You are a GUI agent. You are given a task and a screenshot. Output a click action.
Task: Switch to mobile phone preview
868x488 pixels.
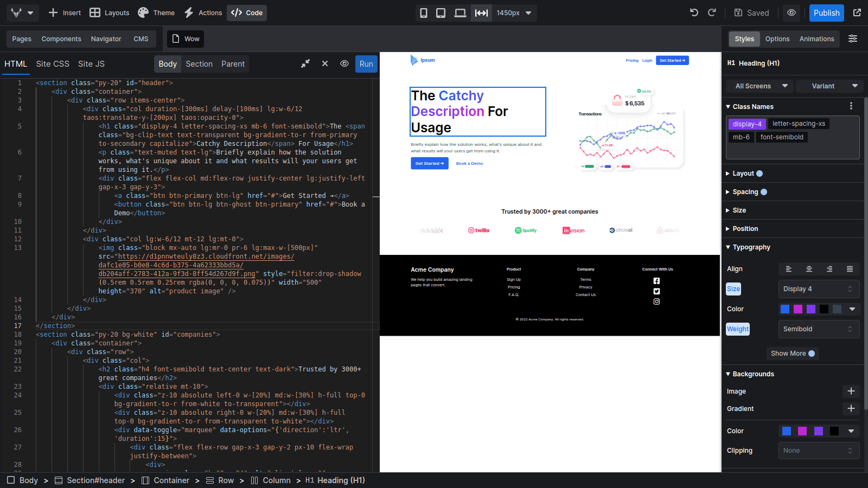tap(424, 12)
